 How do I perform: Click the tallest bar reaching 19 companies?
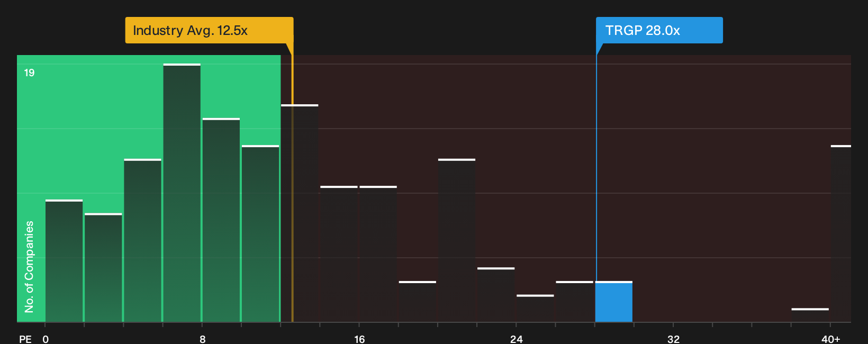pos(182,193)
